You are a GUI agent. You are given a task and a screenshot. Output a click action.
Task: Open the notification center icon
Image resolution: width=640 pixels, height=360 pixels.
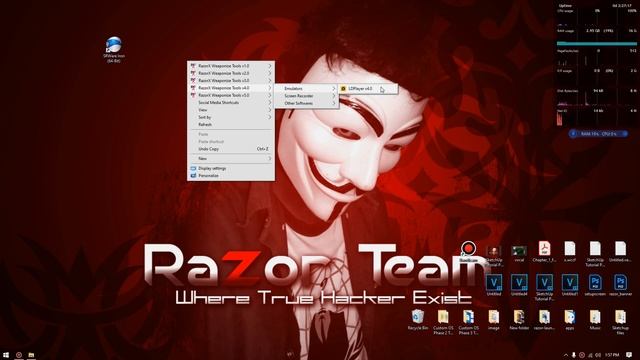point(629,355)
